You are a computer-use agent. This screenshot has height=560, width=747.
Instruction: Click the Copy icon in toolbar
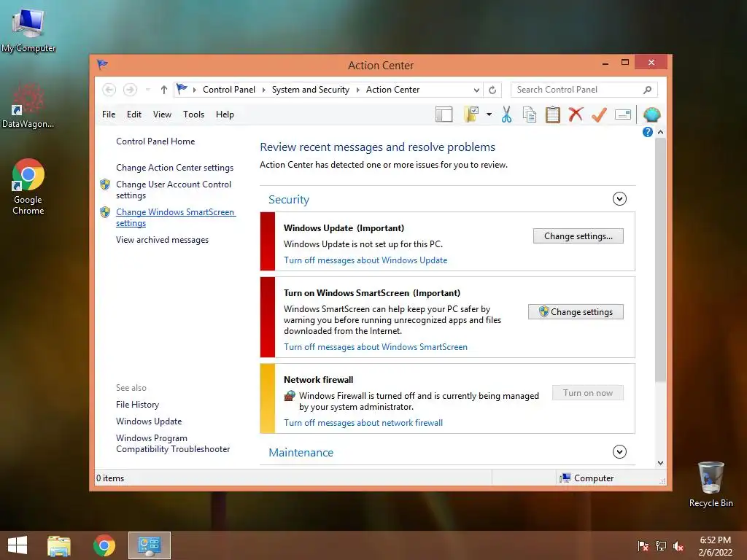tap(530, 114)
